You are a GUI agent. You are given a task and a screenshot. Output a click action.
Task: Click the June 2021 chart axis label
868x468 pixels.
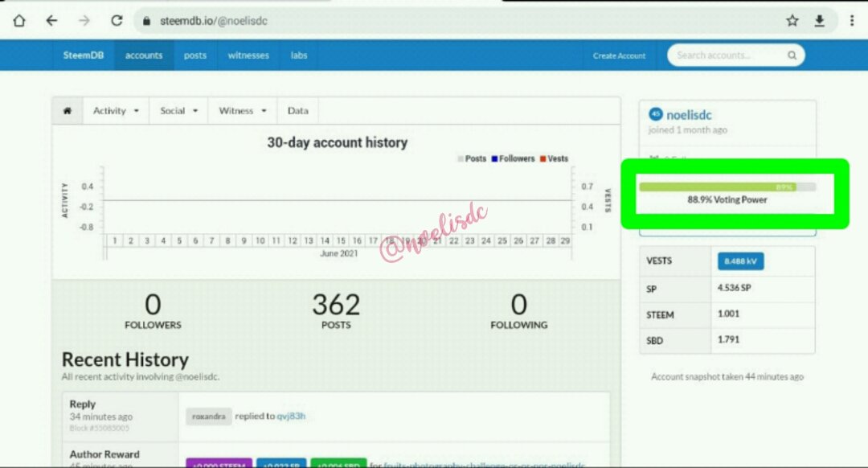point(339,253)
